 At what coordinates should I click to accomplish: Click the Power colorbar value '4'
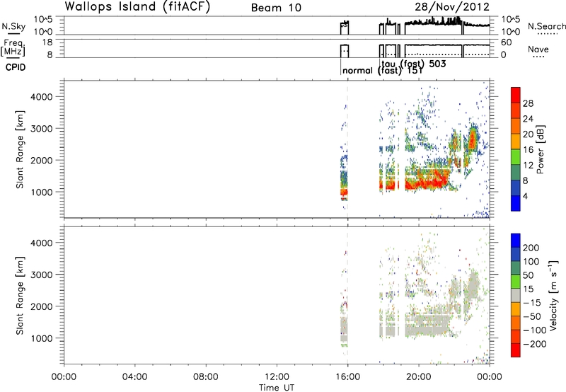click(x=525, y=196)
